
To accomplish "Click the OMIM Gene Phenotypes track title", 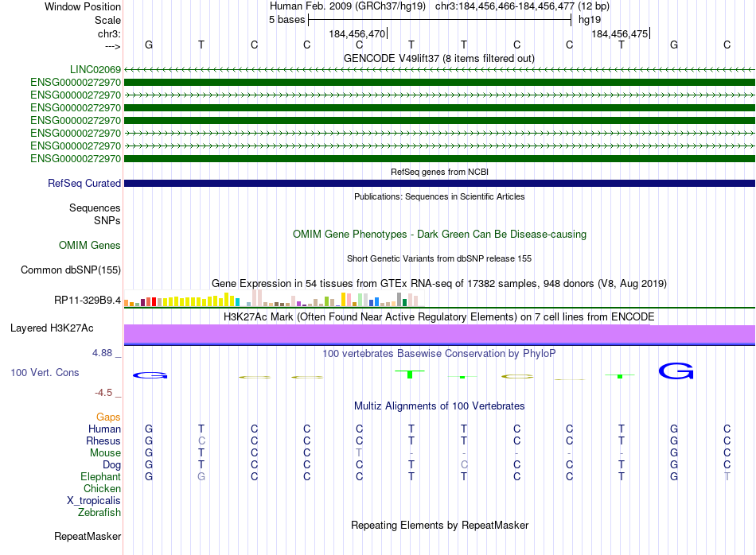I will tap(439, 234).
